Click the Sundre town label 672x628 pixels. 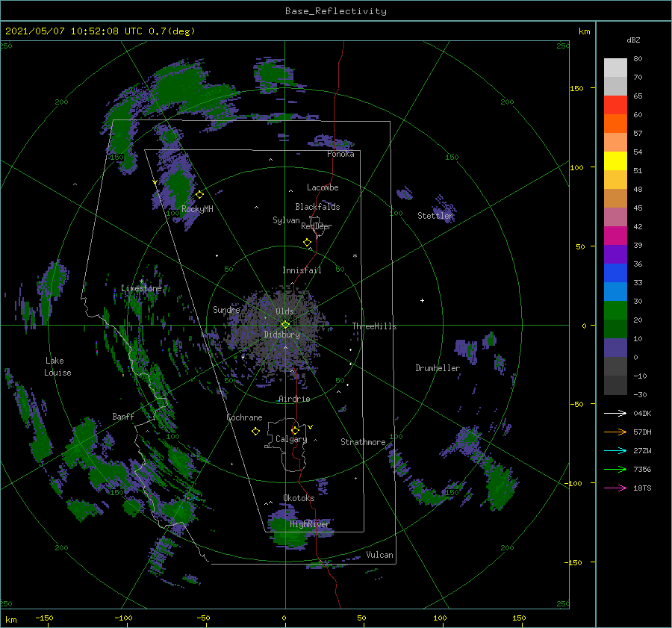pos(226,309)
